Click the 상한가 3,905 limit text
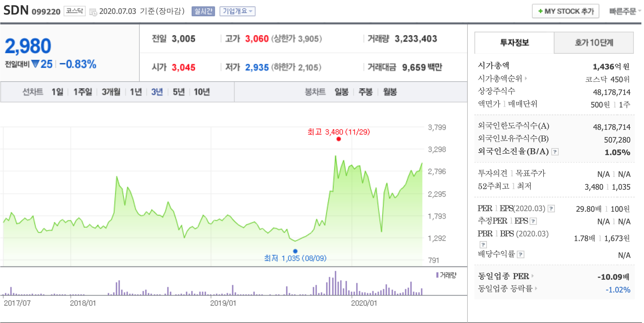Screen dimensions: 644x323 [296, 39]
